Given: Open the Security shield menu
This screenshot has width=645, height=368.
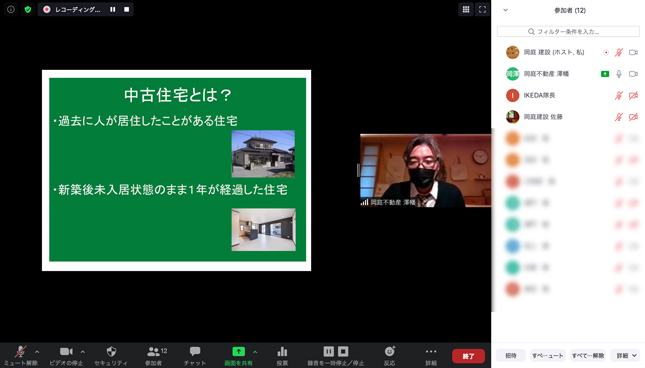Looking at the screenshot, I should click(x=111, y=356).
